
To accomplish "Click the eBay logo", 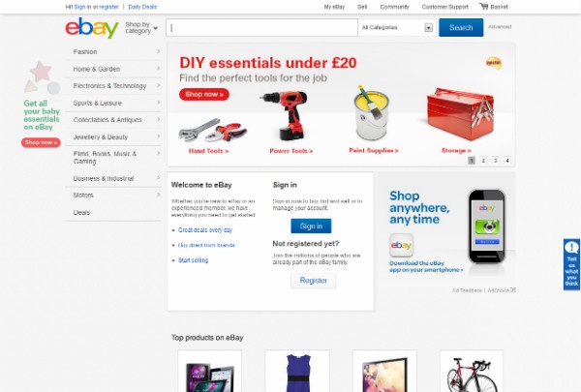I will tap(92, 28).
